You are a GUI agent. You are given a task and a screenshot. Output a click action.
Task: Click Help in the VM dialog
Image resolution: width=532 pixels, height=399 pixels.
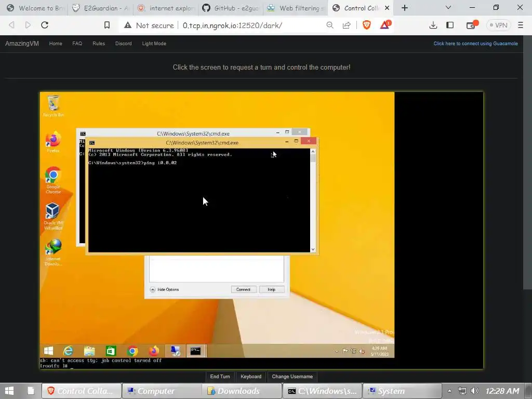(x=271, y=289)
